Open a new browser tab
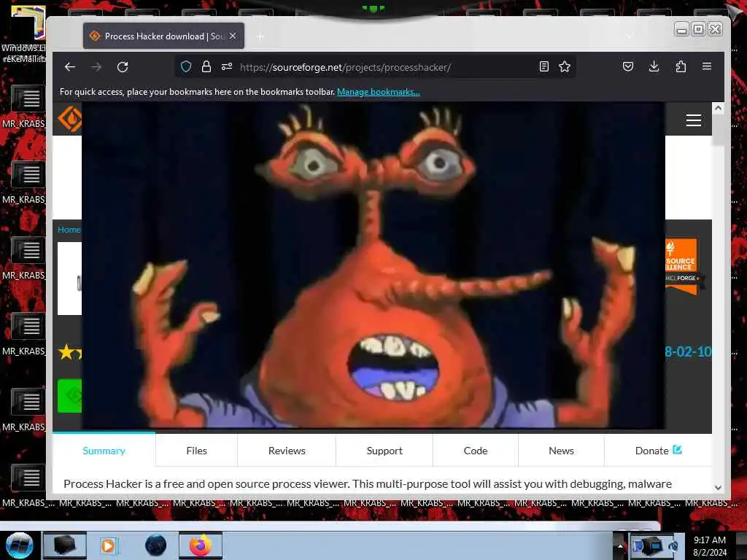The height and width of the screenshot is (560, 747). [260, 36]
